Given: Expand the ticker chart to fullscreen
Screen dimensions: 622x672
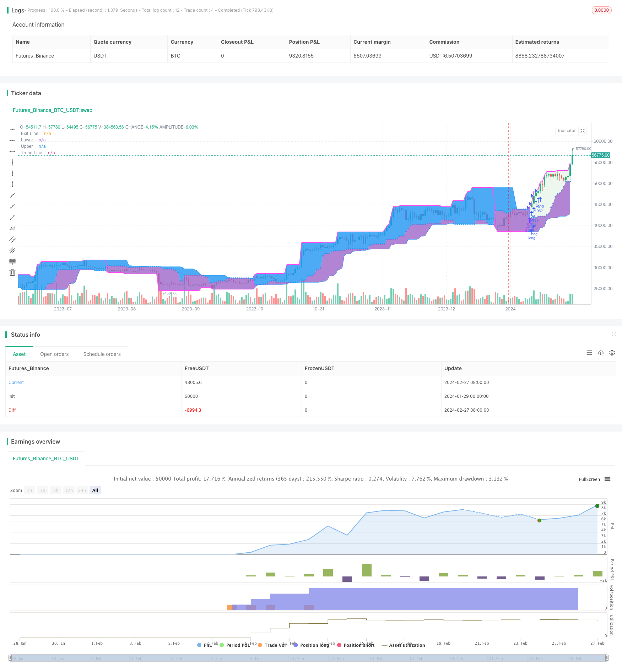Looking at the screenshot, I should (x=583, y=131).
